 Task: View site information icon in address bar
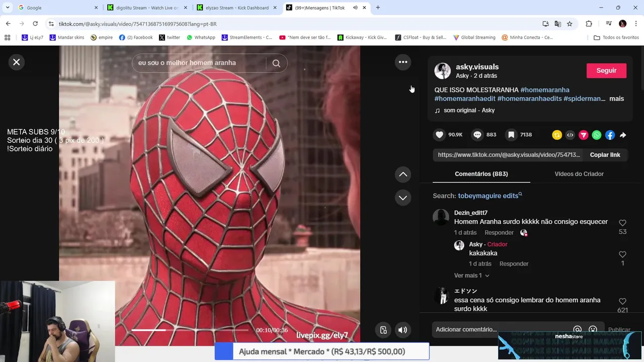click(51, 24)
